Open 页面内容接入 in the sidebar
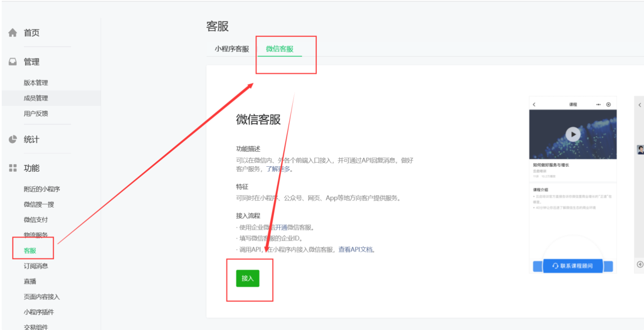 pos(42,297)
